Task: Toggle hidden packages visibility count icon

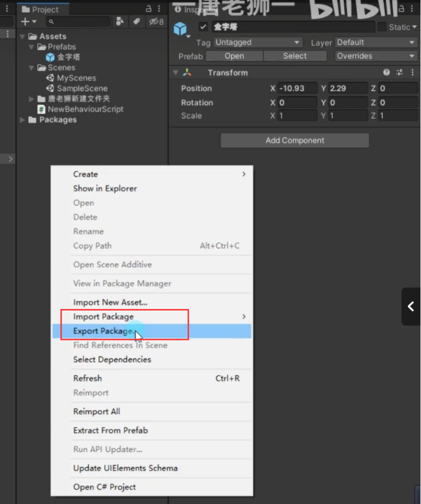Action: (156, 22)
